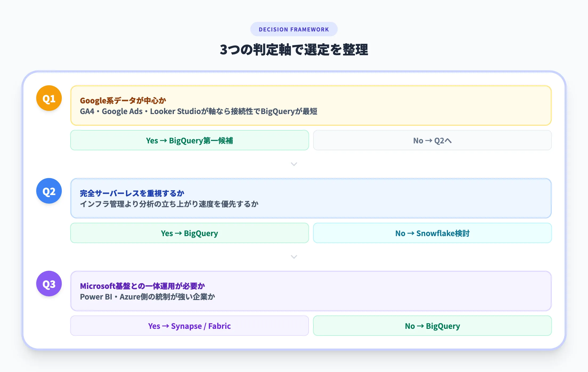Expand the chevron below Q1 answers
The height and width of the screenshot is (372, 588).
[294, 164]
